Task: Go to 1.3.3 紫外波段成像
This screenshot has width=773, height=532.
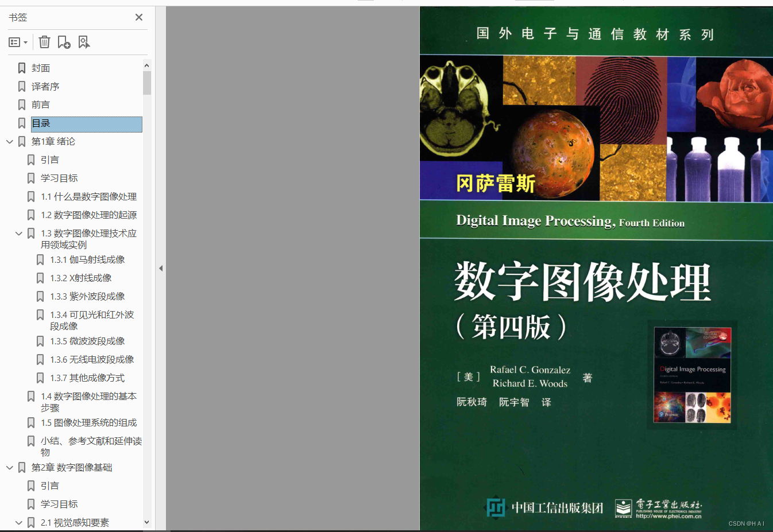Action: (87, 297)
